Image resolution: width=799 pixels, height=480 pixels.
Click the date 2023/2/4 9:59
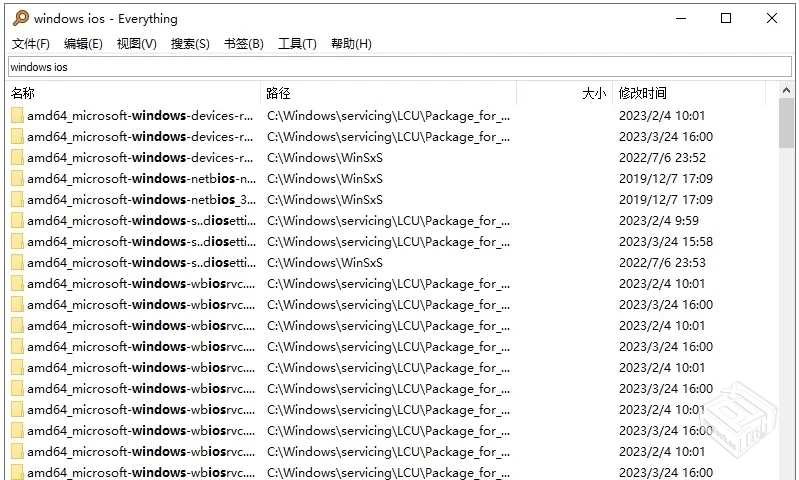(659, 221)
